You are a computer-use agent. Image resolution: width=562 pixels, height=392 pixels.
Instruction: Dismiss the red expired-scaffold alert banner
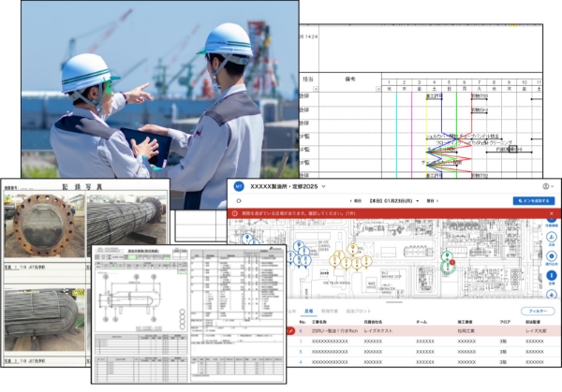coord(552,213)
